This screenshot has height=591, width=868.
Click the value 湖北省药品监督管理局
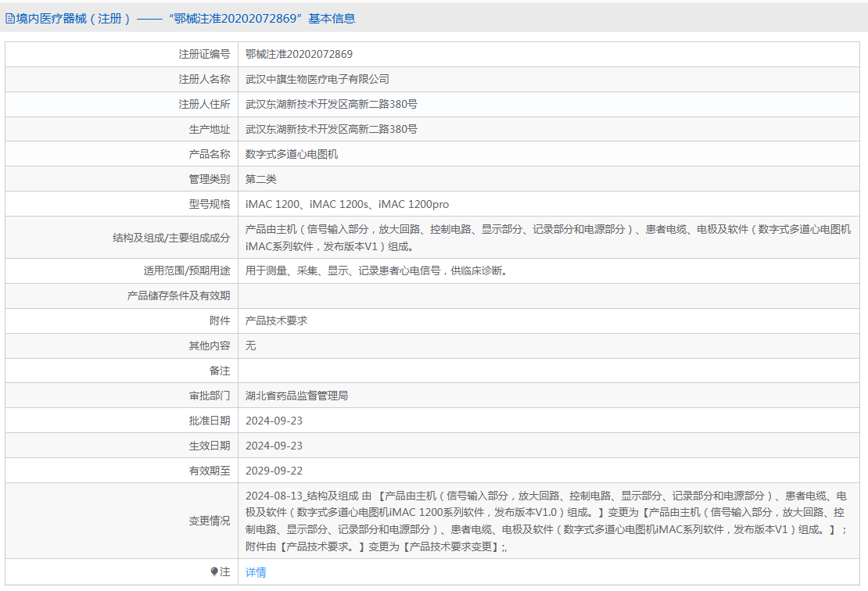pyautogui.click(x=296, y=396)
